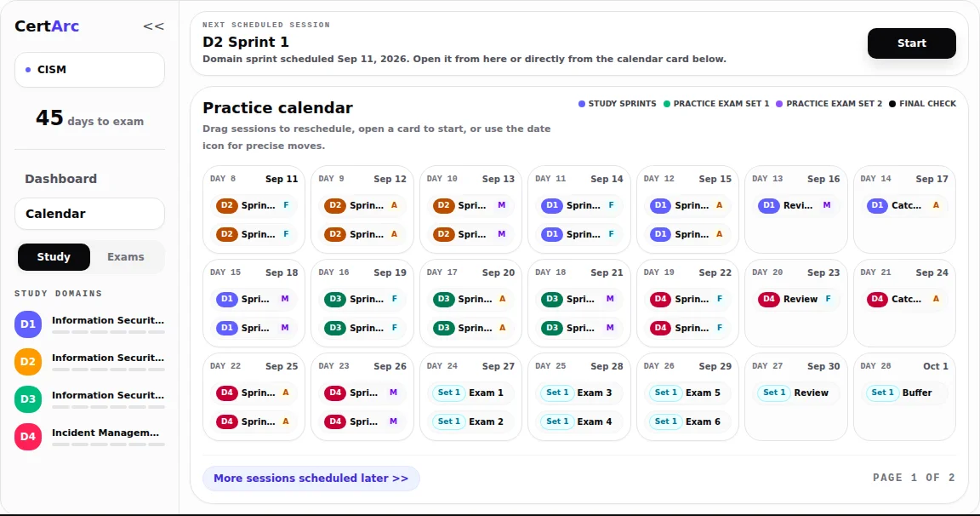Collapse the sidebar with the << icon

[x=153, y=26]
